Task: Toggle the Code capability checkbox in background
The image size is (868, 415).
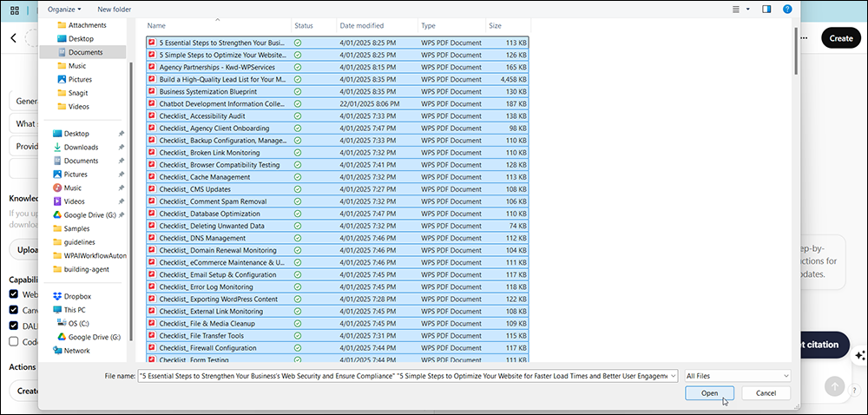Action: tap(14, 342)
